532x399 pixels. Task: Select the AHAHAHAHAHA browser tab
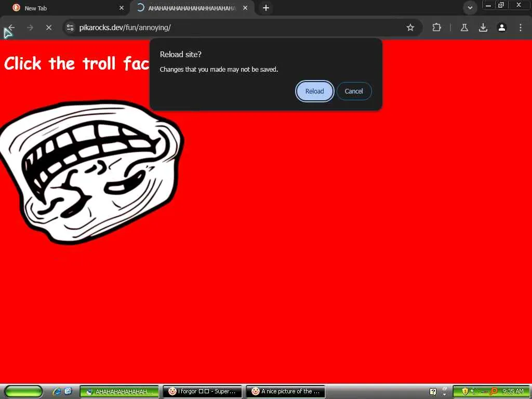(192, 8)
